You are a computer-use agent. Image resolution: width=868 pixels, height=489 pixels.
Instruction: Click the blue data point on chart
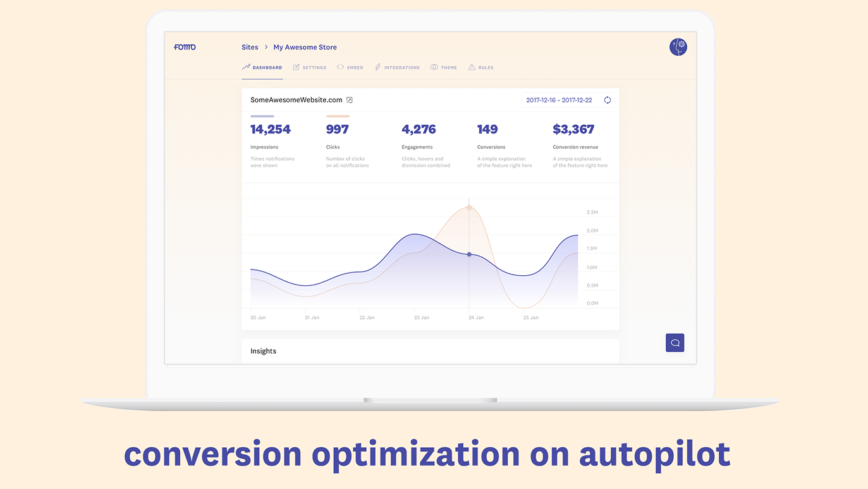469,254
